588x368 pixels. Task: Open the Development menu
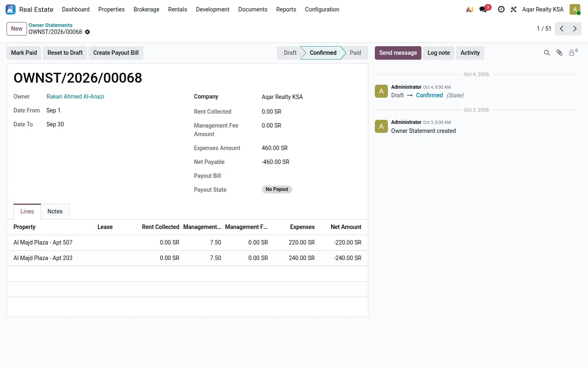pyautogui.click(x=213, y=9)
